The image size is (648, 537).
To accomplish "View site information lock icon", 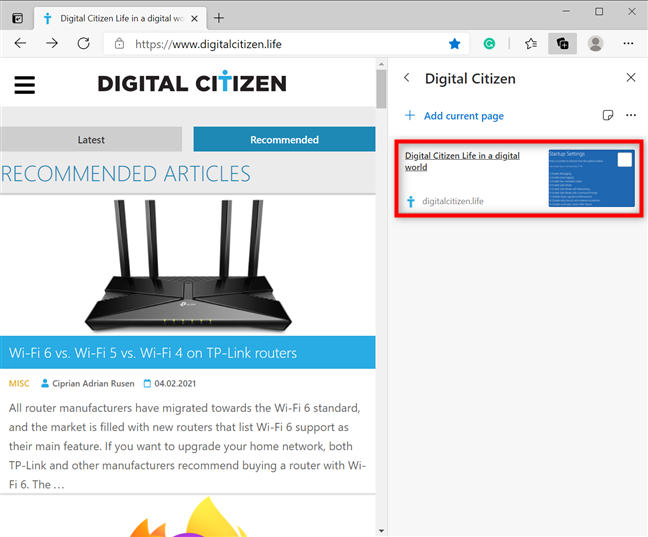I will pos(119,43).
